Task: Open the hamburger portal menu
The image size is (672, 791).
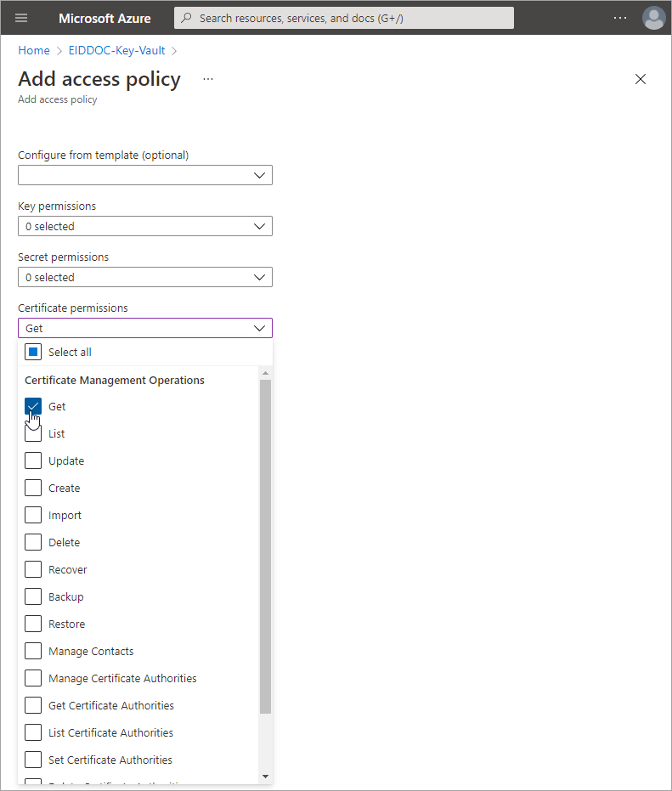Action: [x=22, y=18]
